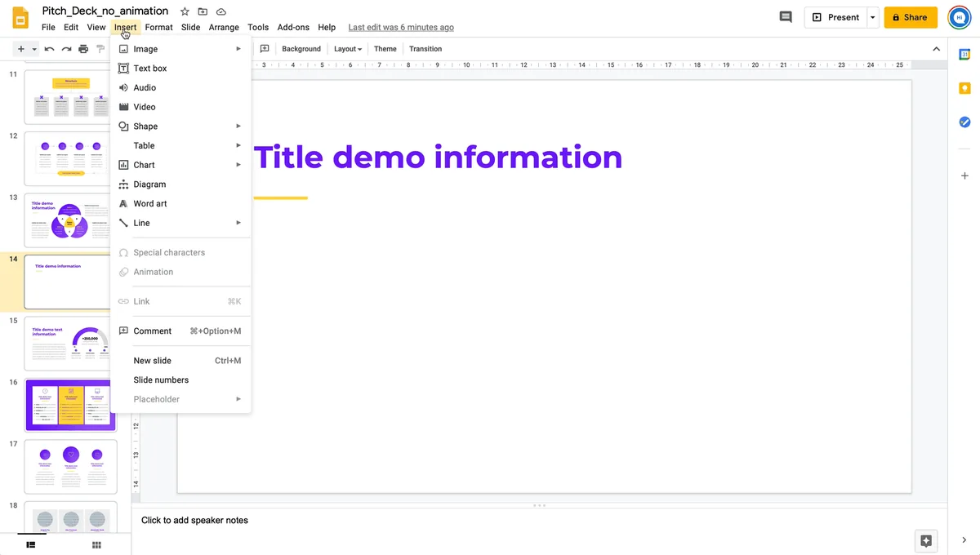Select slide 15 thumbnail
Viewport: 980px width, 555px height.
pyautogui.click(x=70, y=344)
